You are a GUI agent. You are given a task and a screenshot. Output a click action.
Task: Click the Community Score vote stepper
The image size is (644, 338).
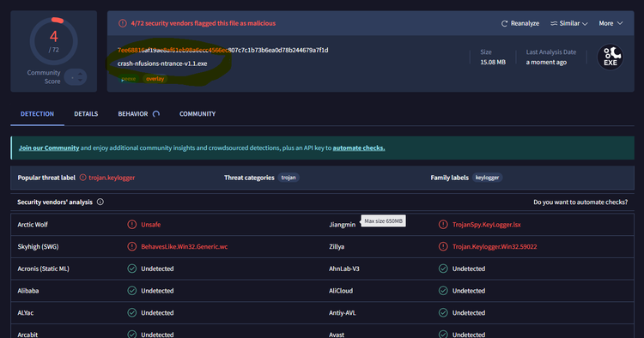76,76
